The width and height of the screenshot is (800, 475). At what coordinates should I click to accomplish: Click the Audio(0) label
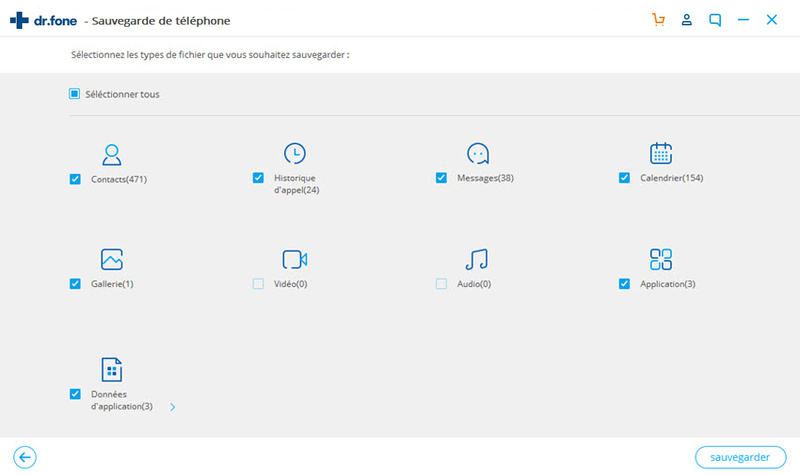tap(474, 284)
